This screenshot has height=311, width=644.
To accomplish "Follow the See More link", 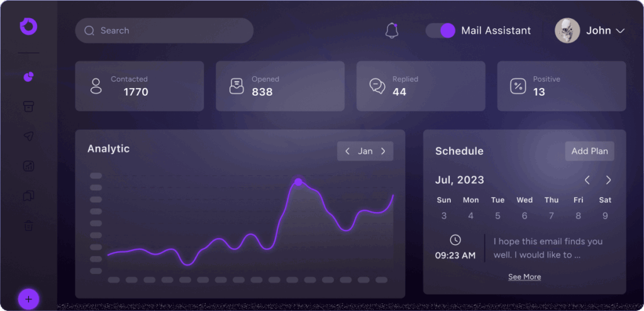I will 525,277.
